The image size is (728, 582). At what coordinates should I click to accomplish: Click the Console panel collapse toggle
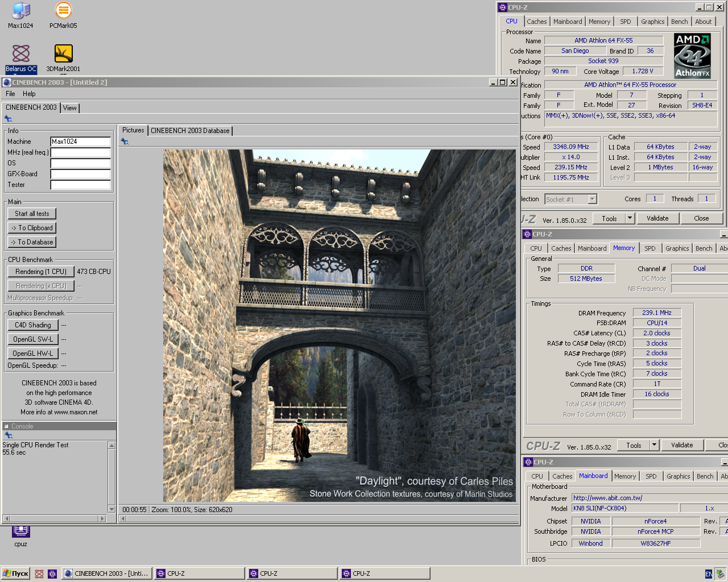tap(6, 426)
